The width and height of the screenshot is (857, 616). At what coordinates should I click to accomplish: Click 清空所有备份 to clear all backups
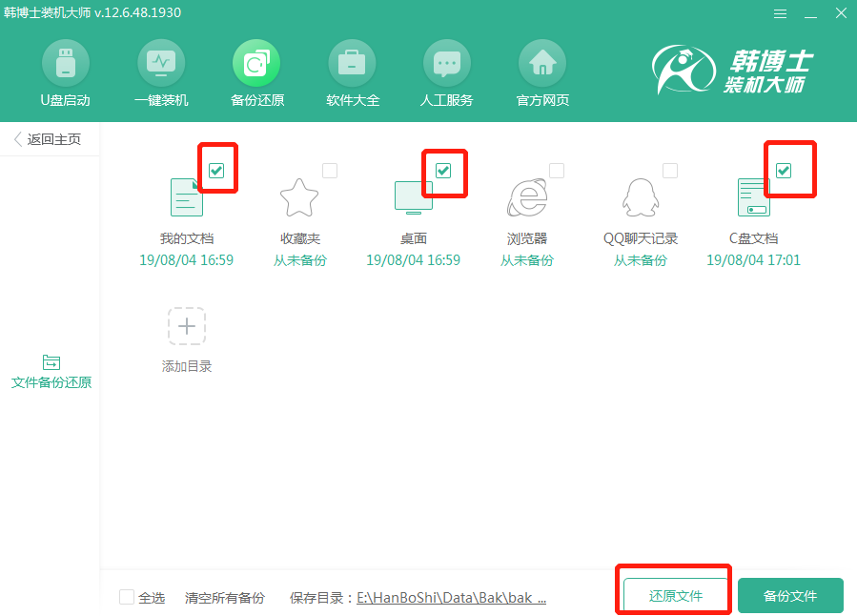click(225, 596)
